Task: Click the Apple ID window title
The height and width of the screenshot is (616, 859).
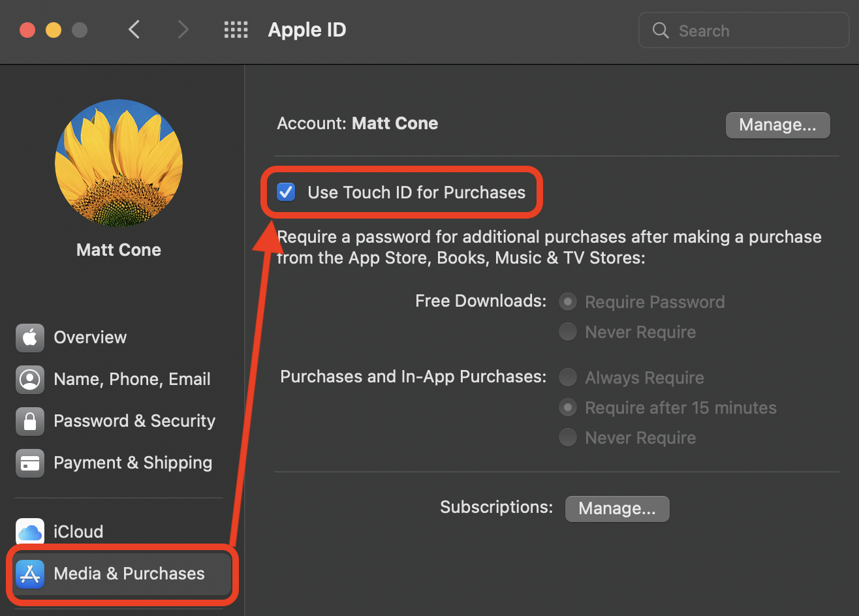Action: (x=307, y=29)
